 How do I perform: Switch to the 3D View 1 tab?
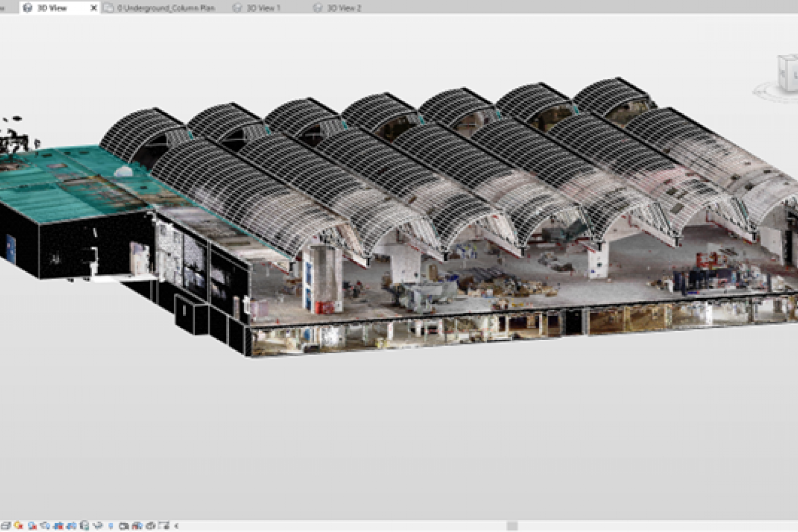(263, 8)
